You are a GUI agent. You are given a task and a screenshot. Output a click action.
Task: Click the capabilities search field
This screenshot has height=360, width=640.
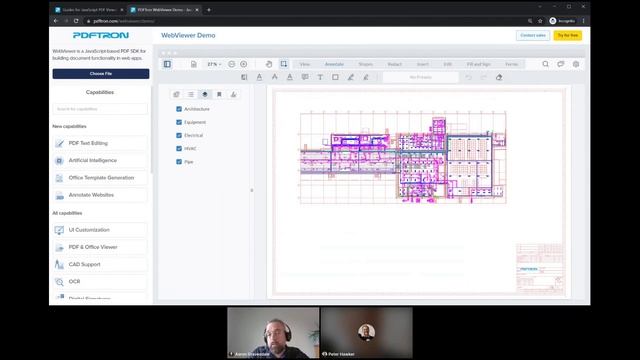(100, 109)
